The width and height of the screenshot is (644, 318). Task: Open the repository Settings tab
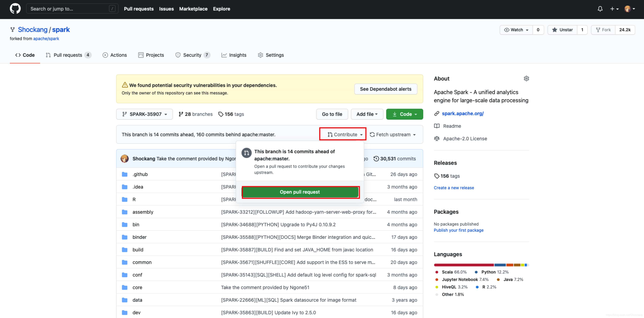coord(271,55)
